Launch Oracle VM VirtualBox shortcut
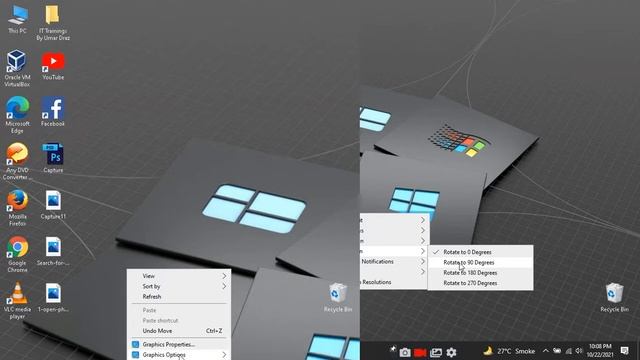Viewport: 640px width, 360px height. (x=17, y=68)
